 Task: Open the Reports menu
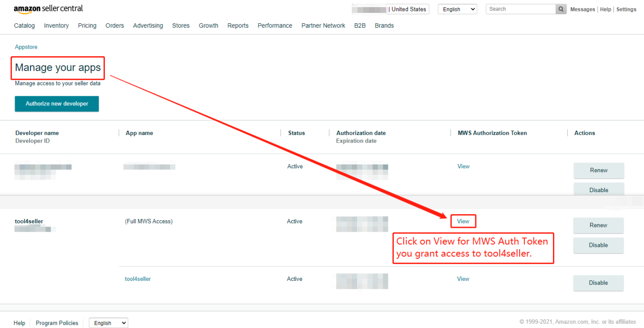point(238,26)
